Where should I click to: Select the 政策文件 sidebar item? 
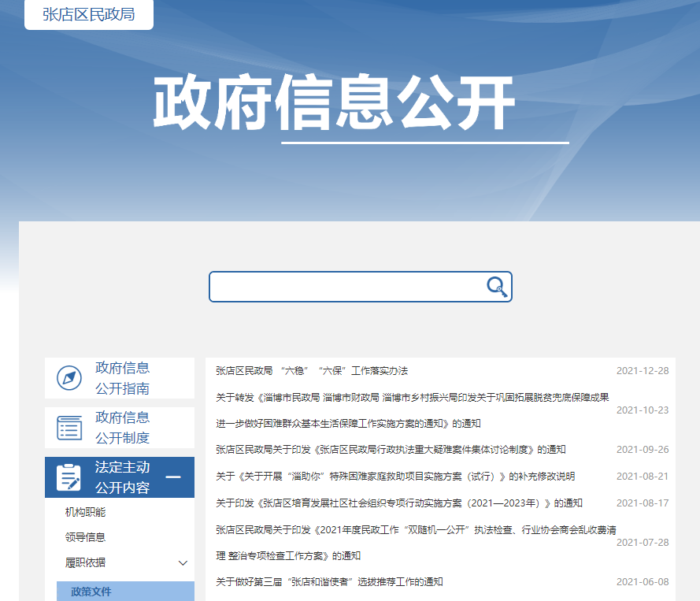click(91, 592)
